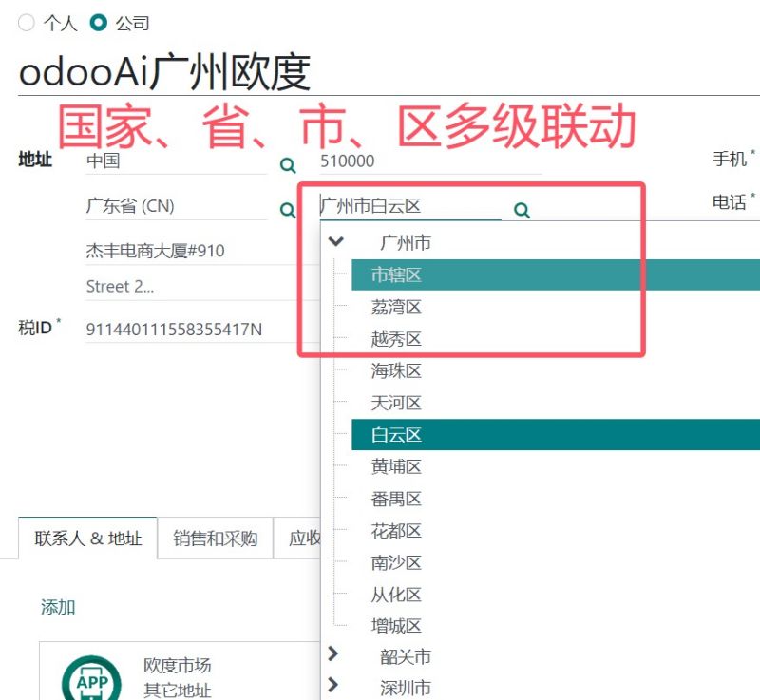Click search icon beside 广东省 (CN)

pyautogui.click(x=288, y=210)
